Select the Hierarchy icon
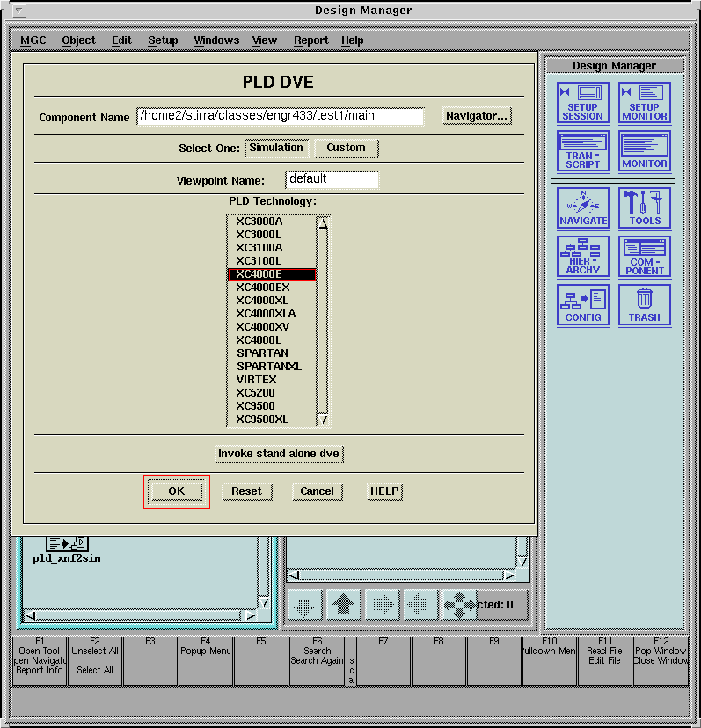Screen dimensions: 701x728 pyautogui.click(x=582, y=257)
